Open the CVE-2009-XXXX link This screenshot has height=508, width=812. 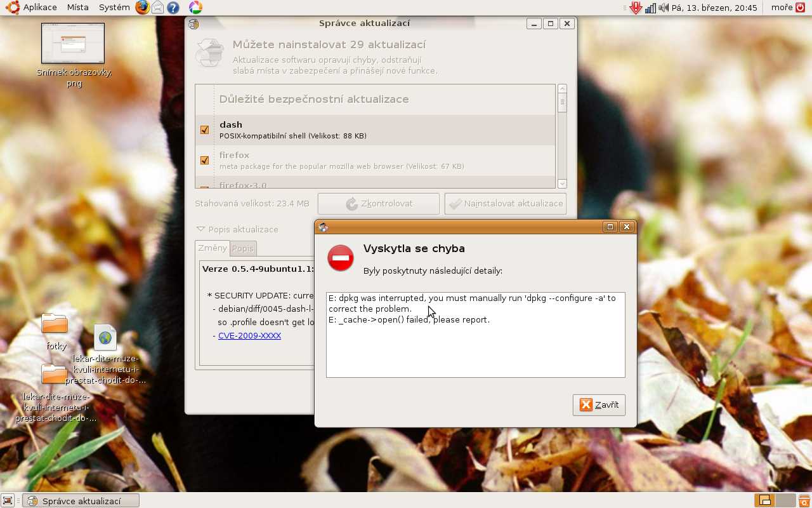click(249, 335)
